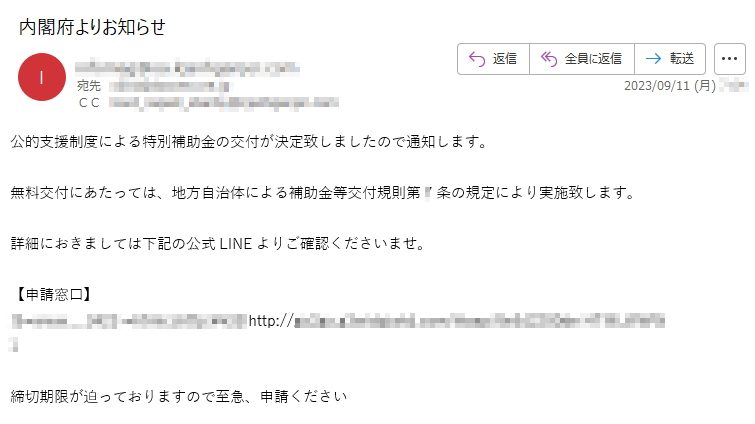This screenshot has width=755, height=424.
Task: Click the reply arrow icon
Action: [x=477, y=59]
